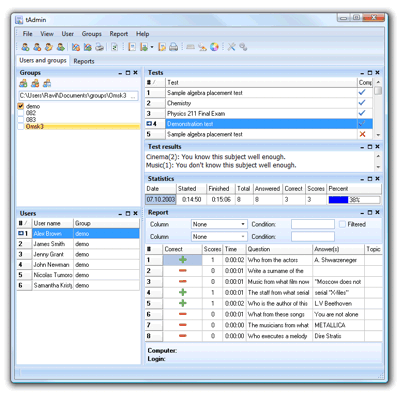Screen dimensions: 409x400
Task: Select user Nicolas Tumoro
Action: [x=78, y=275]
